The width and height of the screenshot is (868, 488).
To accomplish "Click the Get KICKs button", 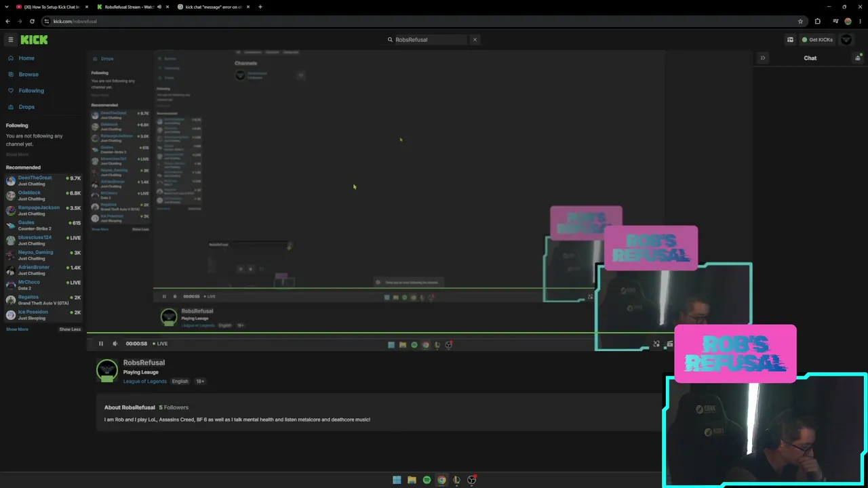I will [x=817, y=40].
